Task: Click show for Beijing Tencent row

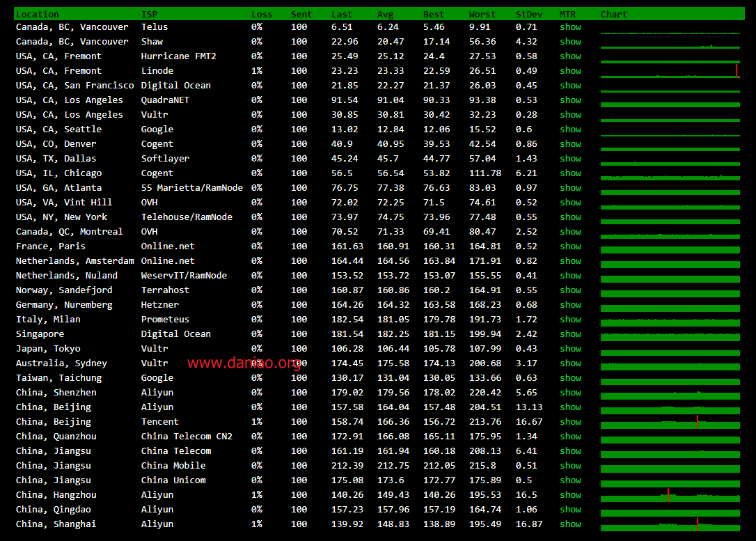Action: pyautogui.click(x=570, y=422)
